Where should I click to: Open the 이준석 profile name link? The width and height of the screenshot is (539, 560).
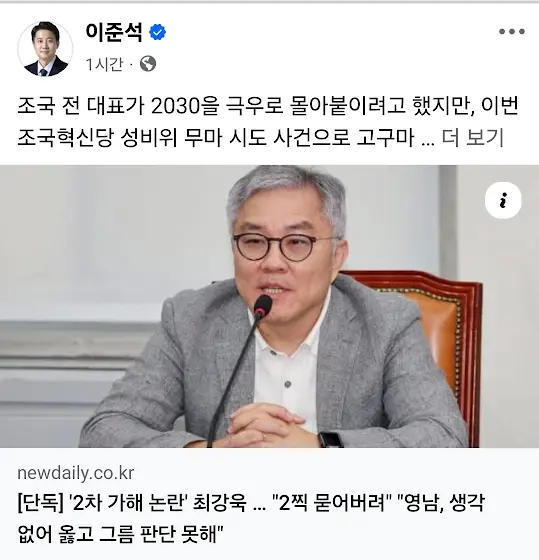click(x=114, y=32)
